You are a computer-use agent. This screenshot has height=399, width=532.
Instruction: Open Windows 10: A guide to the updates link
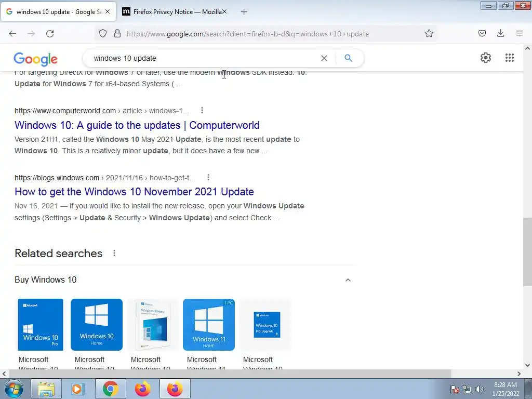(137, 125)
